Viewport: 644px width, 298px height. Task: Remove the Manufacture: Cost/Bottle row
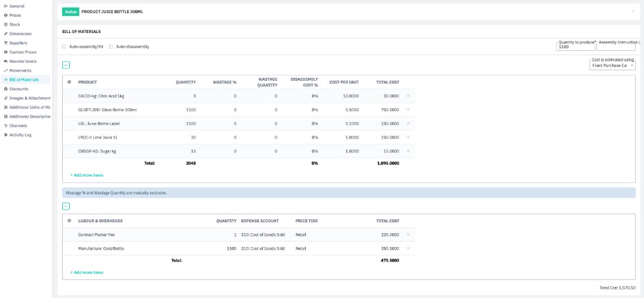click(408, 248)
